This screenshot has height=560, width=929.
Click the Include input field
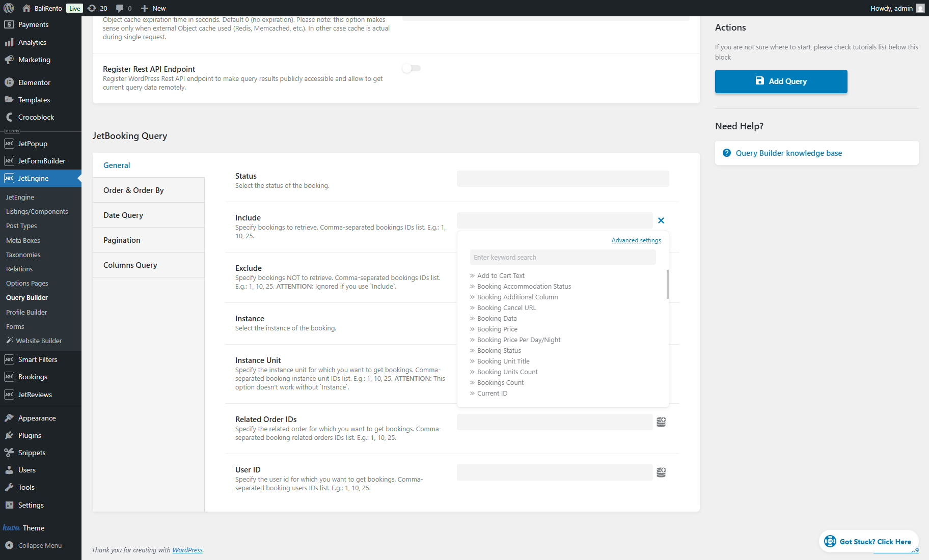[555, 220]
